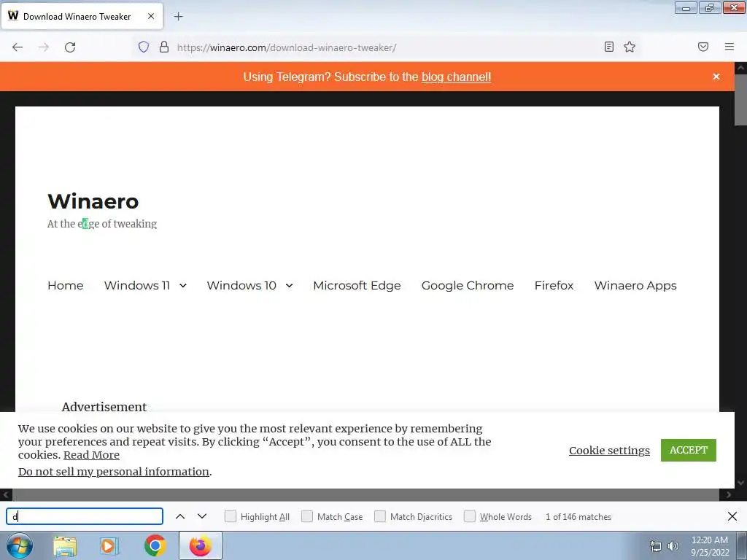
Task: Click the horizontal scroll left arrow
Action: pos(6,495)
